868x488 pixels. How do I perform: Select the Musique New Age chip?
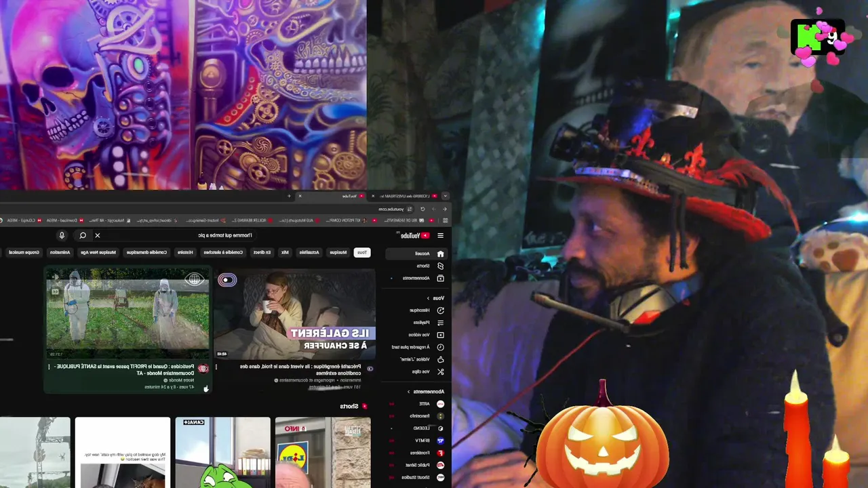tap(98, 252)
